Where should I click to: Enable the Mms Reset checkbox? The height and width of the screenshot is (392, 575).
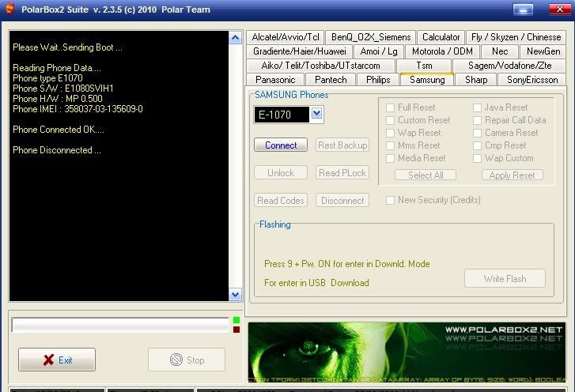point(390,145)
